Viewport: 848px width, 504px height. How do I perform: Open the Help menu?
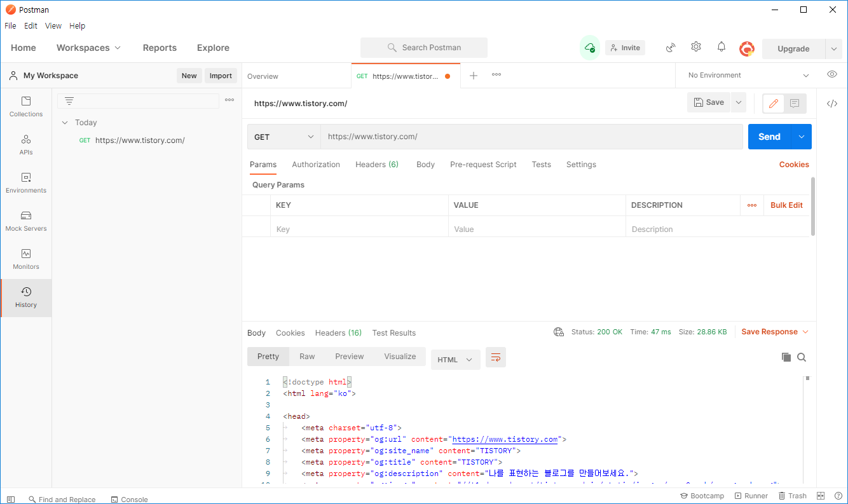[77, 26]
